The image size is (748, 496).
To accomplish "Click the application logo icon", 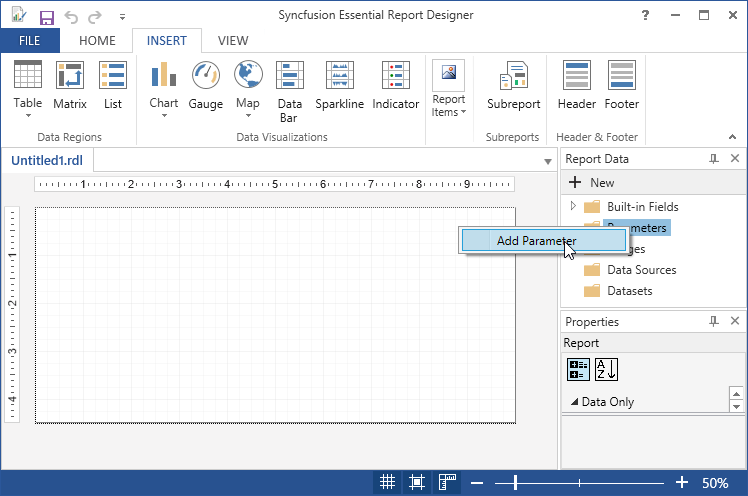I will (x=19, y=15).
